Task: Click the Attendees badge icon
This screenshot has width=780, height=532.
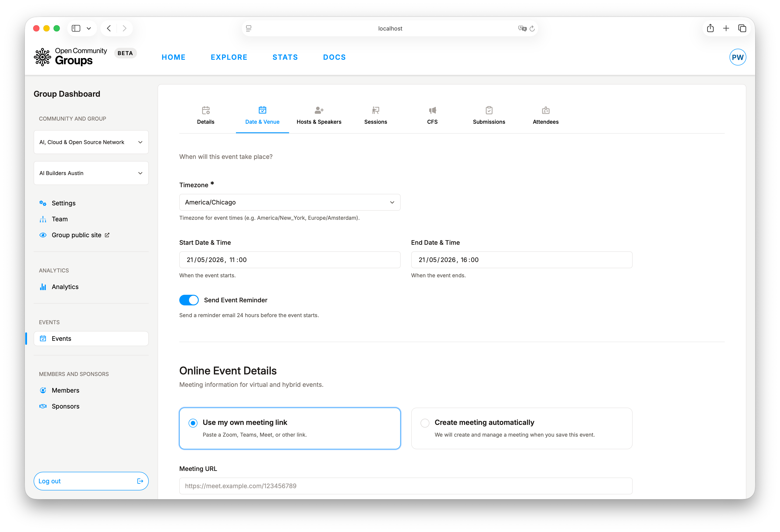Action: [x=546, y=110]
